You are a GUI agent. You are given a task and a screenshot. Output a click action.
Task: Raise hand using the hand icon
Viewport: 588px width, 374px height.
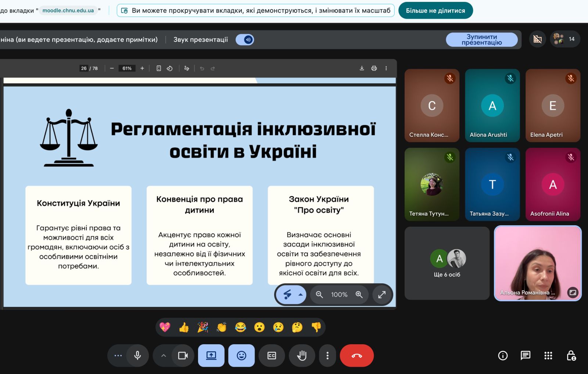coord(302,356)
